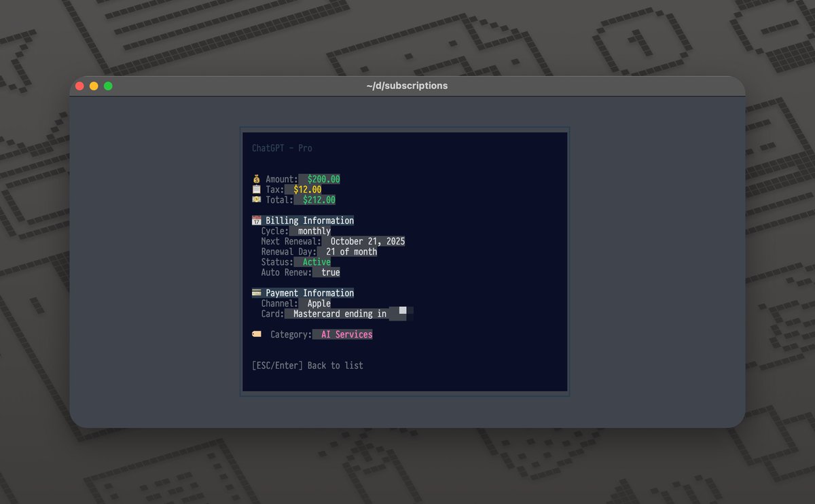Minimize the terminal window with the yellow button
This screenshot has width=815, height=504.
point(94,86)
